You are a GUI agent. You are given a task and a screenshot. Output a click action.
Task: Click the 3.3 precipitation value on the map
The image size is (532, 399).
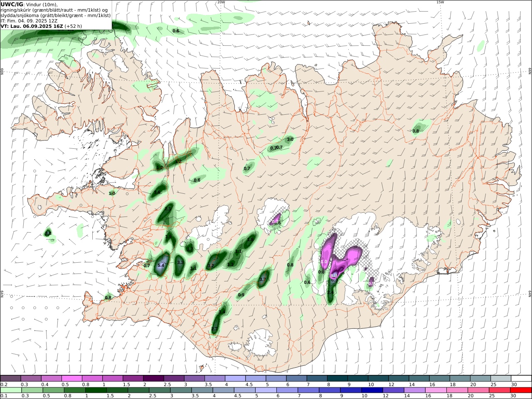click(x=180, y=262)
